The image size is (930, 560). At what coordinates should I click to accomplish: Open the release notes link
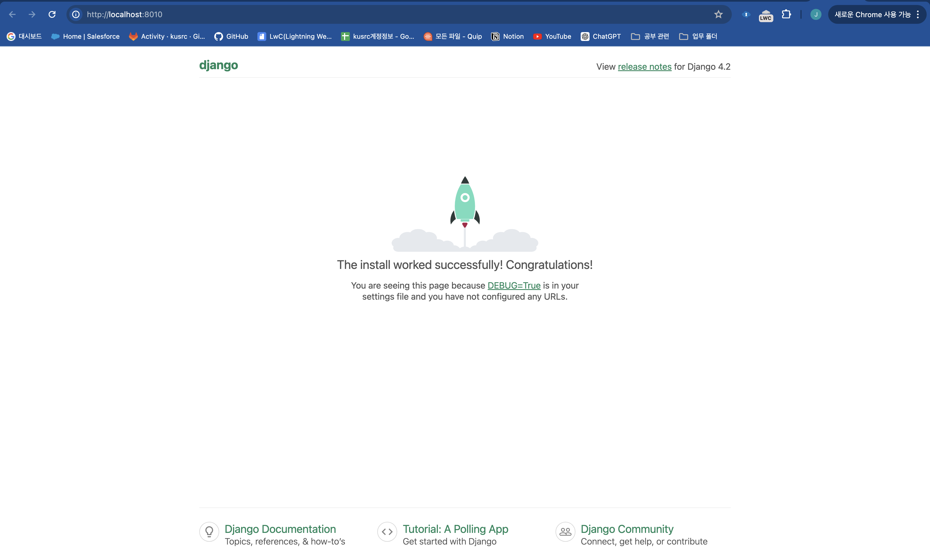pos(644,67)
